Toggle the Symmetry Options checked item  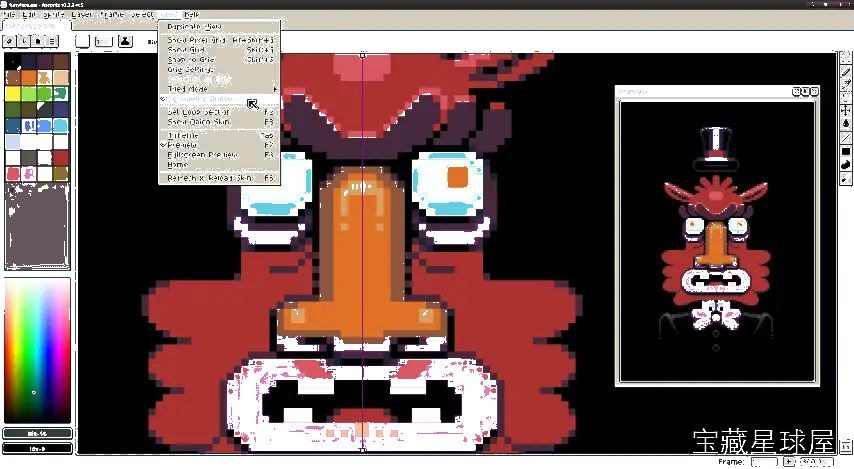click(219, 99)
